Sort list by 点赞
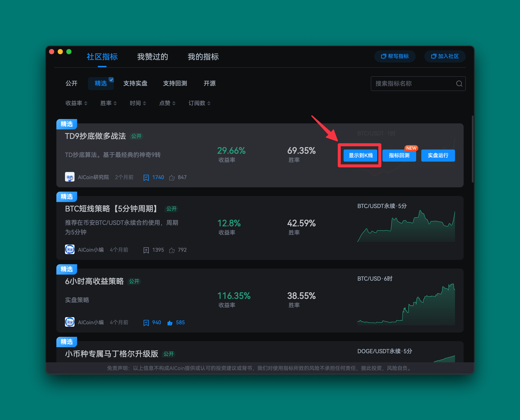 tap(167, 103)
